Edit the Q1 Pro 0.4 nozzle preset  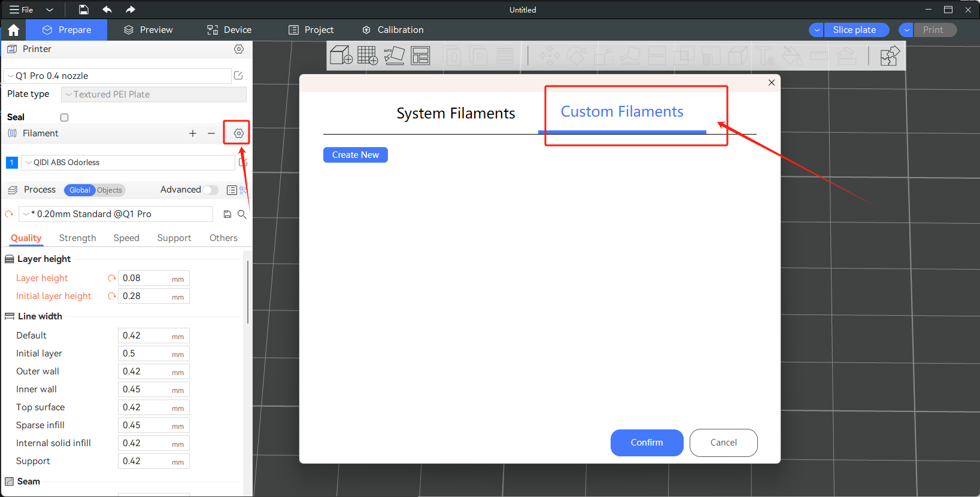[238, 75]
